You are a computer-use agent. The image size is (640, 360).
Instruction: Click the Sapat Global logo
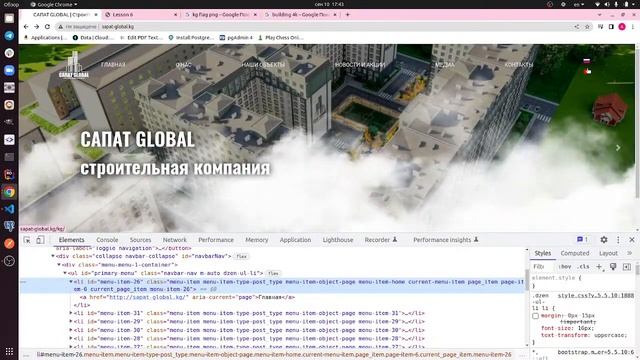tap(74, 64)
